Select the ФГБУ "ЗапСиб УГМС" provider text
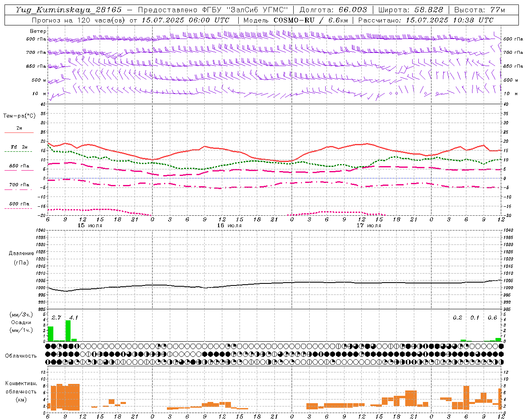Screen dimensions: 525x420 click(245, 10)
